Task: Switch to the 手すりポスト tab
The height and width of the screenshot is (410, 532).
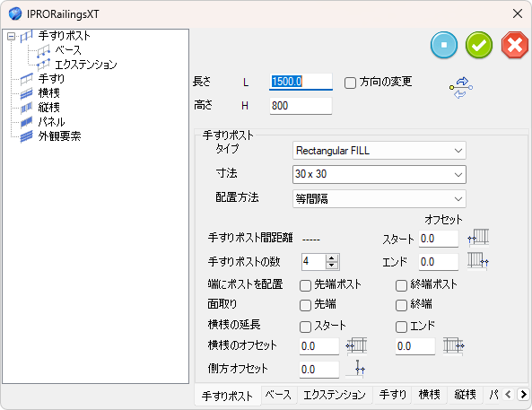Action: (x=227, y=396)
